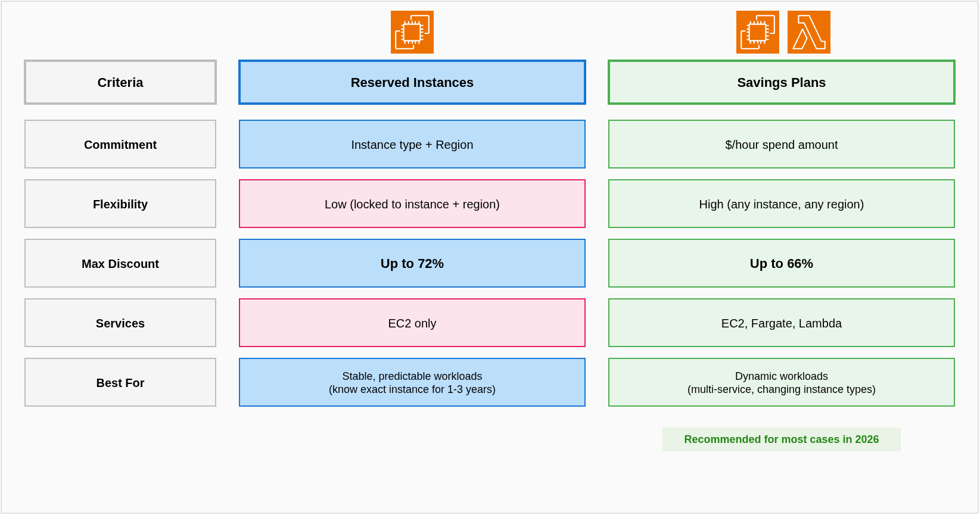The width and height of the screenshot is (980, 515).
Task: Click the EC2 icon above Savings Plans
Action: pyautogui.click(x=757, y=32)
